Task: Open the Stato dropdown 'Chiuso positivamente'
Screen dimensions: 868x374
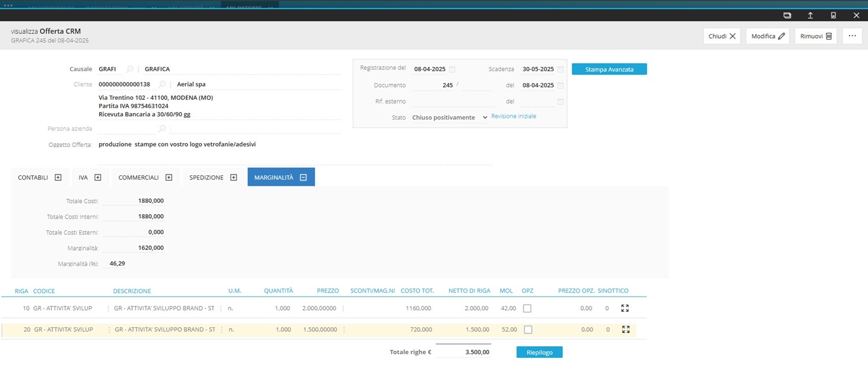Action: pos(449,117)
